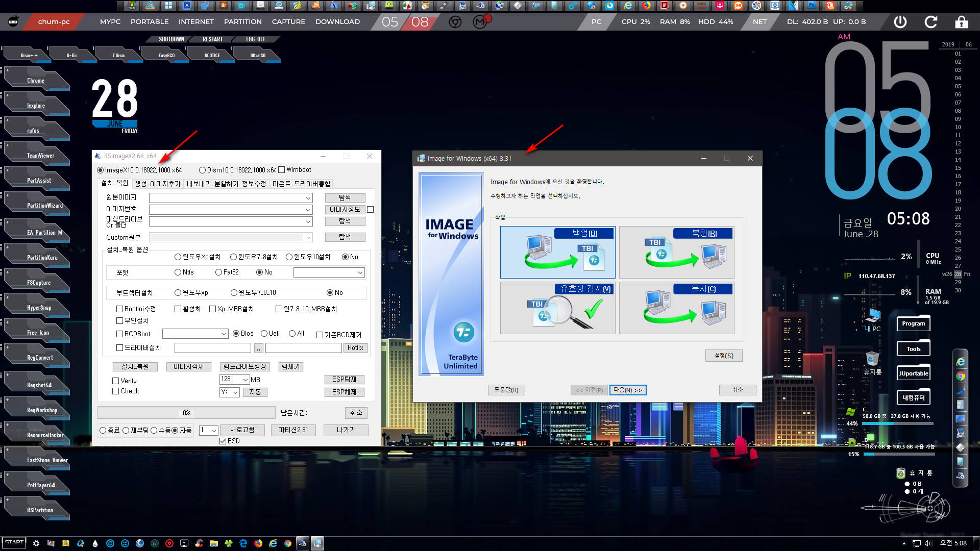980x551 pixels.
Task: Open the PORTABLE menu in top bar
Action: pos(150,22)
